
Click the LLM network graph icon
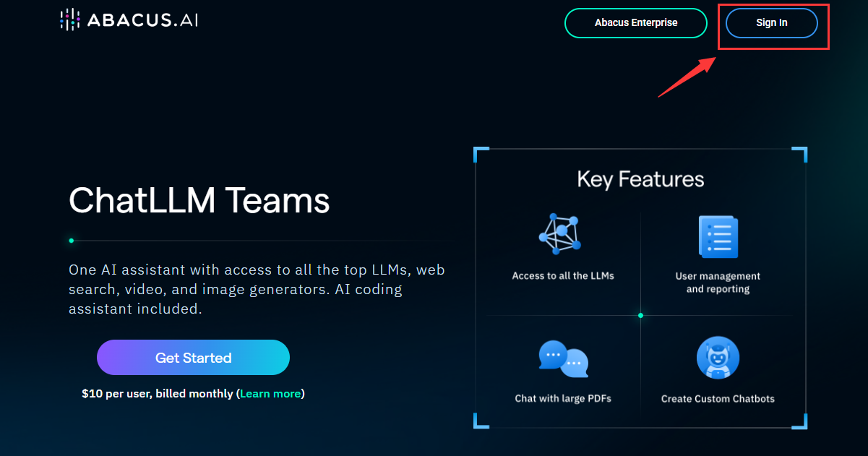(x=560, y=234)
